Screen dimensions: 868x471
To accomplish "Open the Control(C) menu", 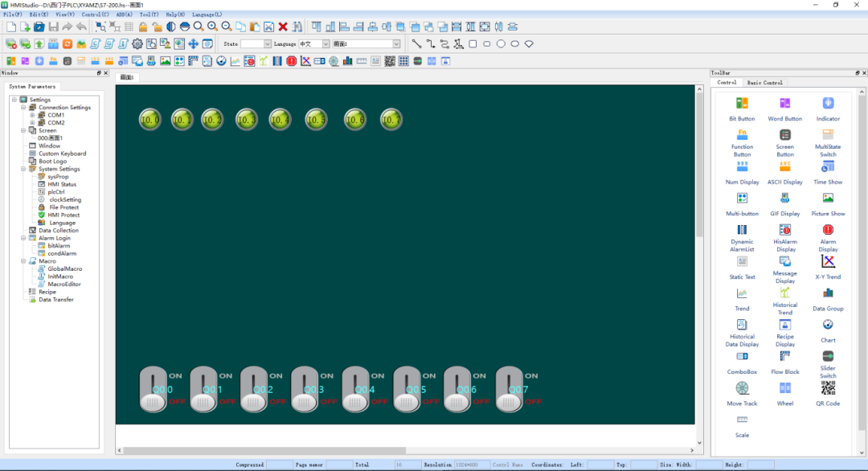I will (x=95, y=14).
